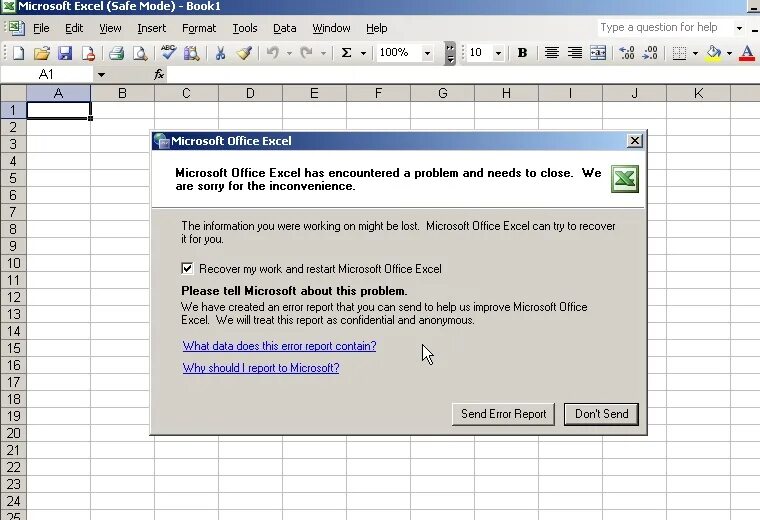This screenshot has width=760, height=520.
Task: Open the Font Size 10 dropdown
Action: 498,53
